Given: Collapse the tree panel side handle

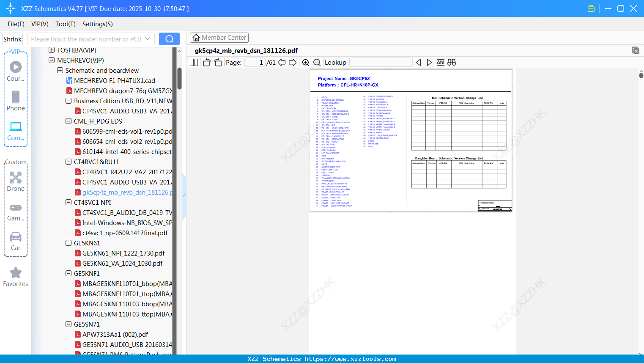Looking at the screenshot, I should tap(184, 196).
